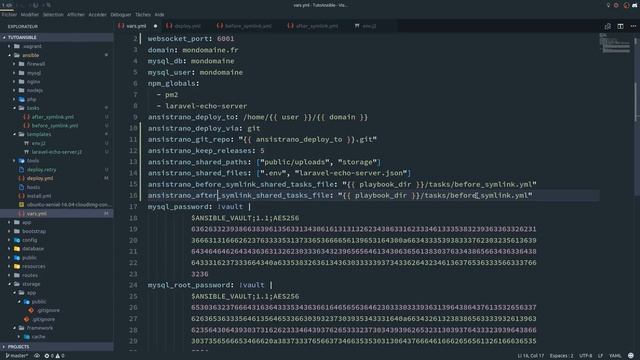This screenshot has width=640, height=360.
Task: Open the Tâches menu
Action: click(143, 14)
